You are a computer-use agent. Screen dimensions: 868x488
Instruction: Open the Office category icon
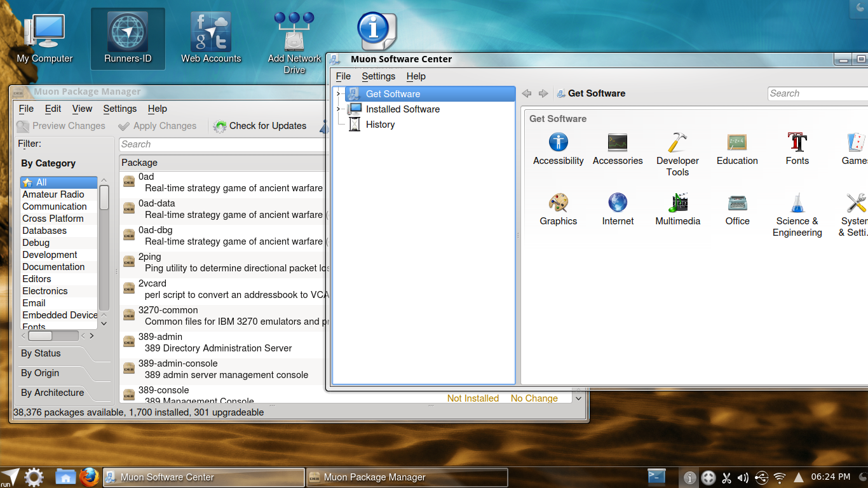pyautogui.click(x=737, y=209)
